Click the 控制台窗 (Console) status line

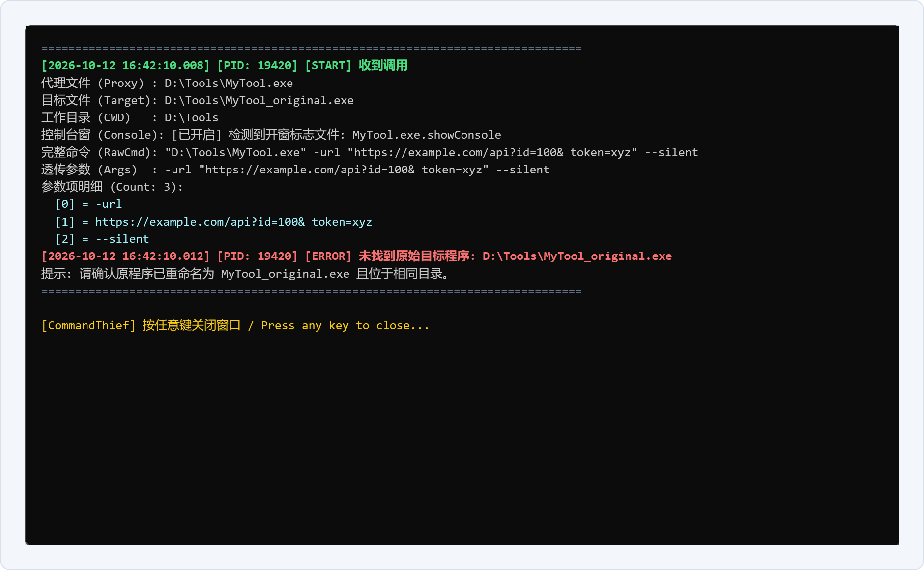coord(271,135)
